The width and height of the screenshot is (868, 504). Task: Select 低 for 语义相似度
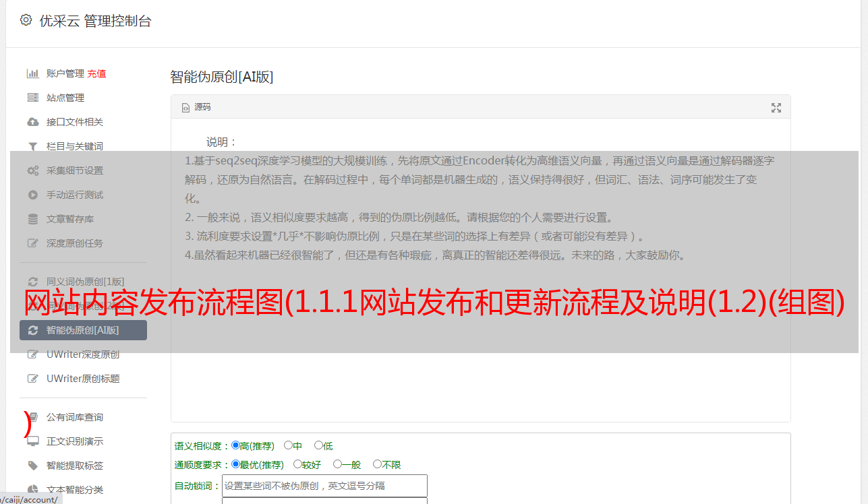point(318,445)
